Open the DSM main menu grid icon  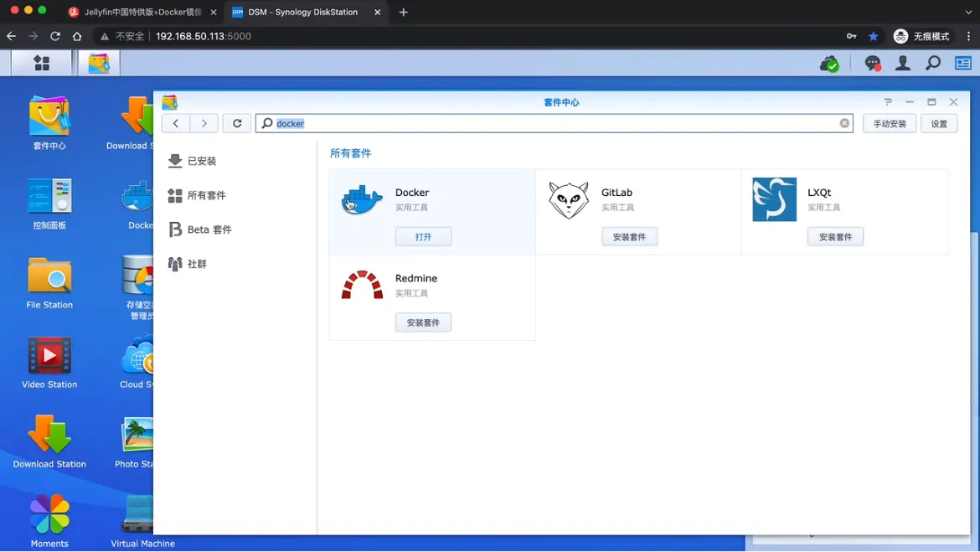pyautogui.click(x=41, y=63)
